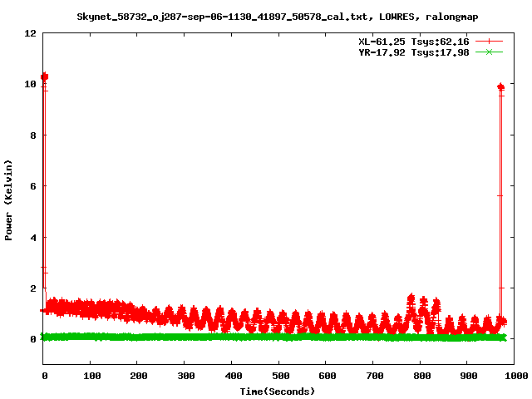This screenshot has height=399, width=532.
Task: Click the Power (Kelvin) y-axis label
Action: (x=8, y=200)
